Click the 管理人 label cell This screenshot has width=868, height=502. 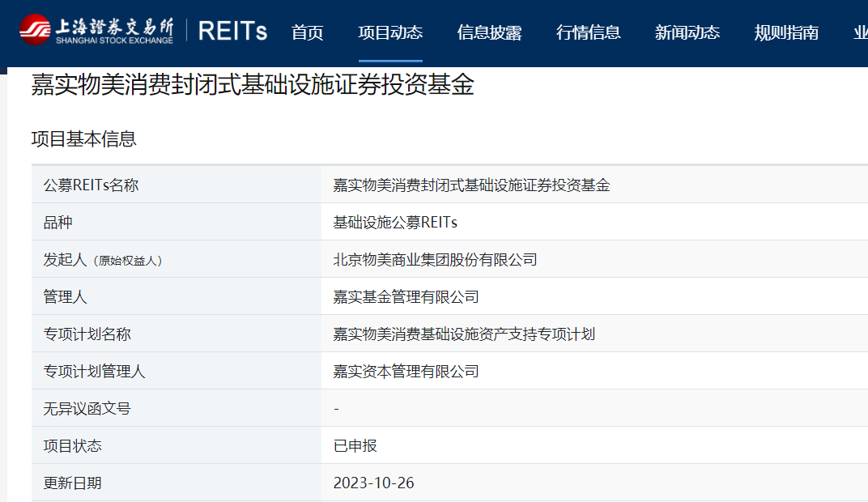coord(176,296)
